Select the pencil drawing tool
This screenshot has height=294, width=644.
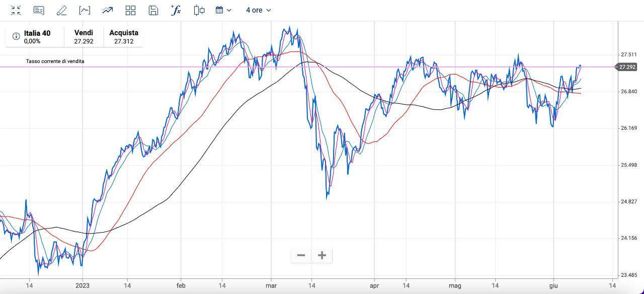(x=61, y=10)
